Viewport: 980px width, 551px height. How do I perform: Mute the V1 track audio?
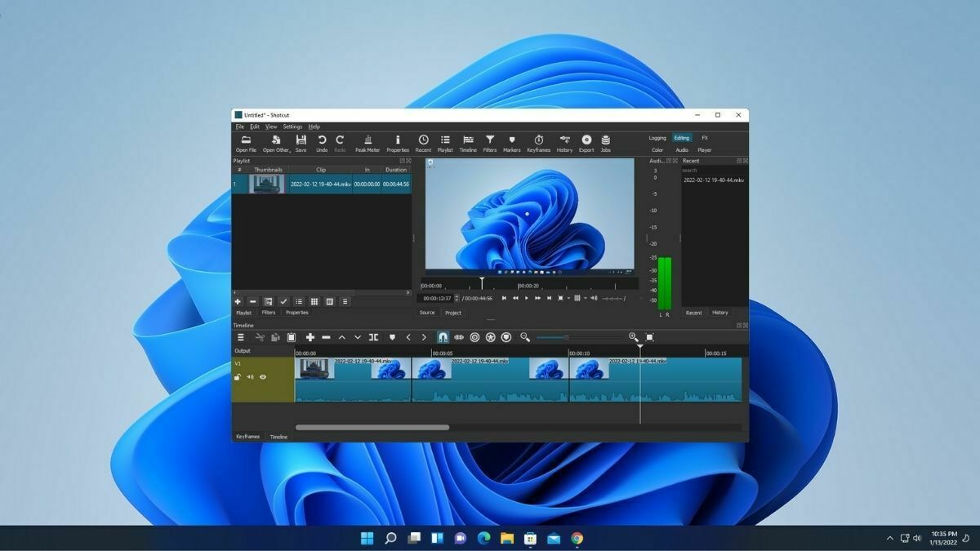[x=250, y=377]
